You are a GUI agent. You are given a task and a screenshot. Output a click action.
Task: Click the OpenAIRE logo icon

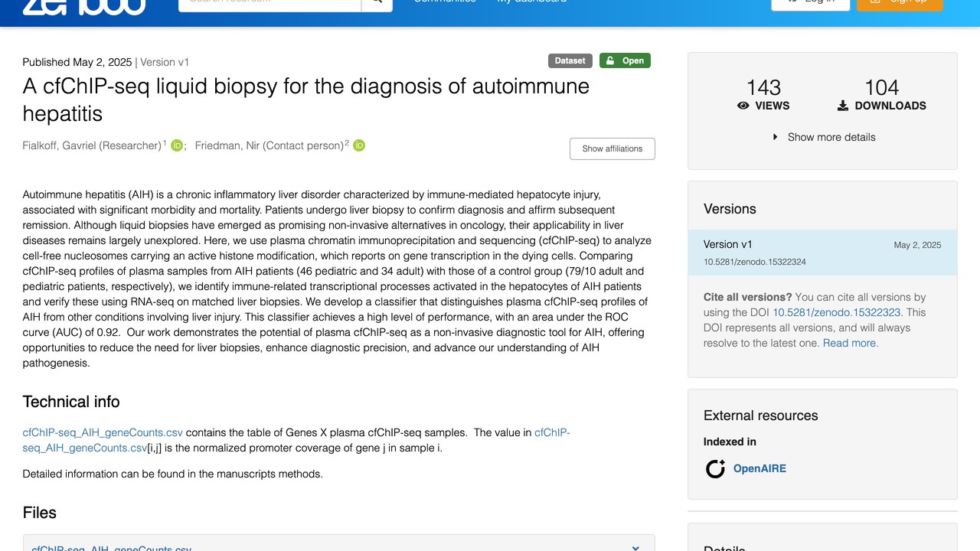[715, 468]
